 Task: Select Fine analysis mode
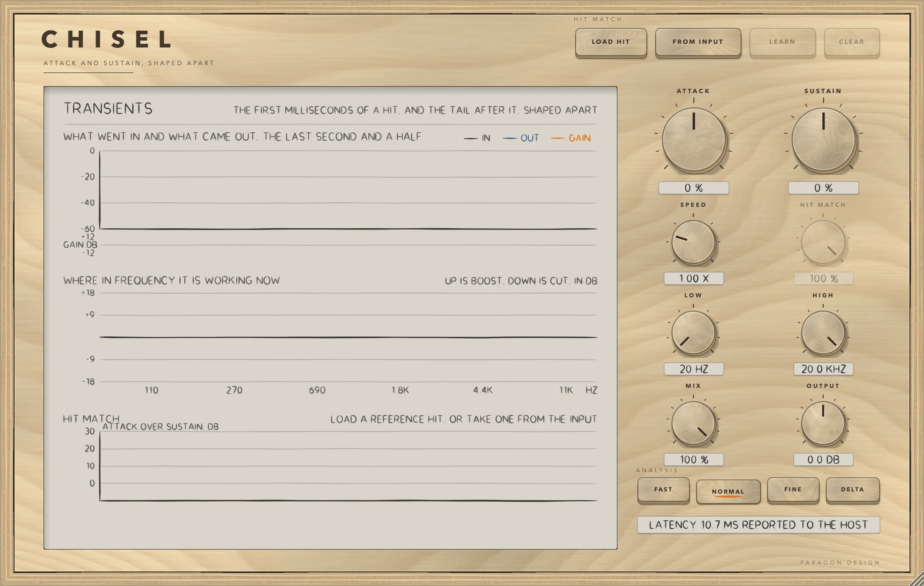tap(793, 490)
